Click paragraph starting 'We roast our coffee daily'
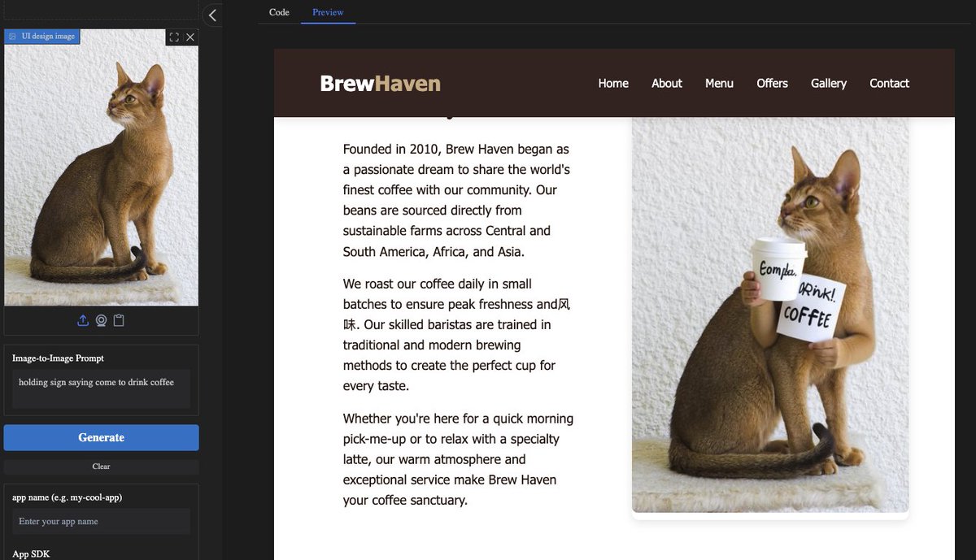The width and height of the screenshot is (976, 560). [x=457, y=335]
